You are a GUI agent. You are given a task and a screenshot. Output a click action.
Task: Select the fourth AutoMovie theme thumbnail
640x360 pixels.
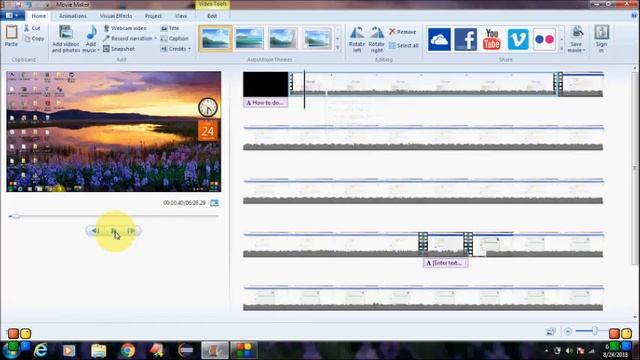click(317, 38)
